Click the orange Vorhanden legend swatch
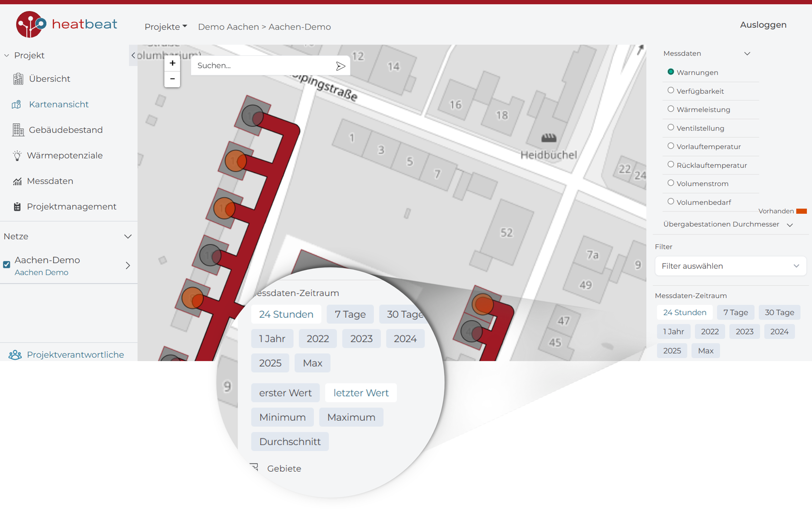Viewport: 812px width, 525px height. tap(801, 211)
